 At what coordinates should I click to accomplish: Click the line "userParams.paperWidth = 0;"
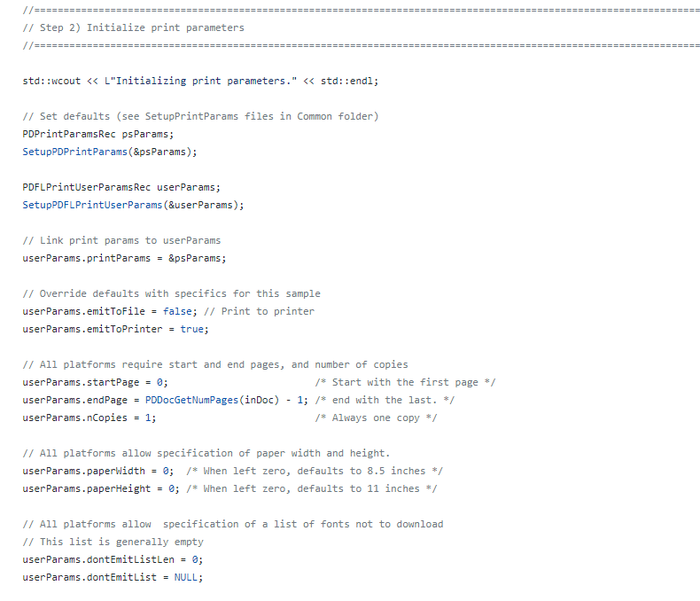(98, 471)
